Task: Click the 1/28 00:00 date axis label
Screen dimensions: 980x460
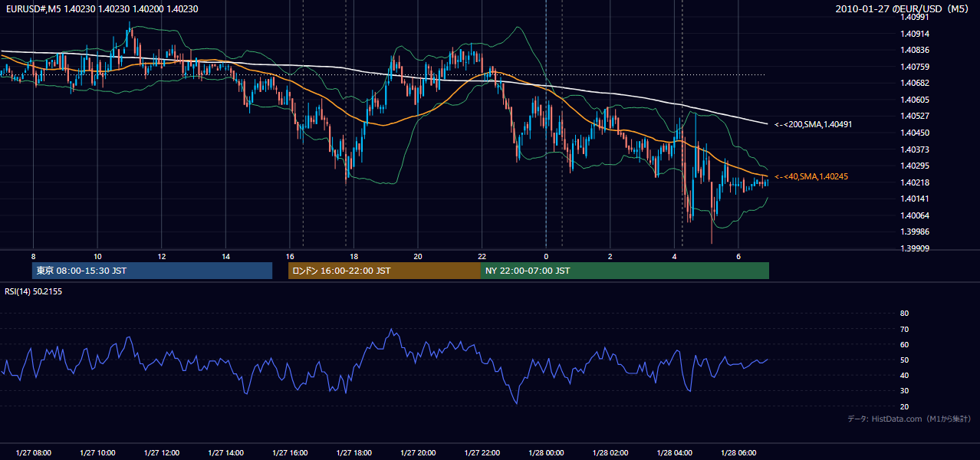Action: pos(546,452)
